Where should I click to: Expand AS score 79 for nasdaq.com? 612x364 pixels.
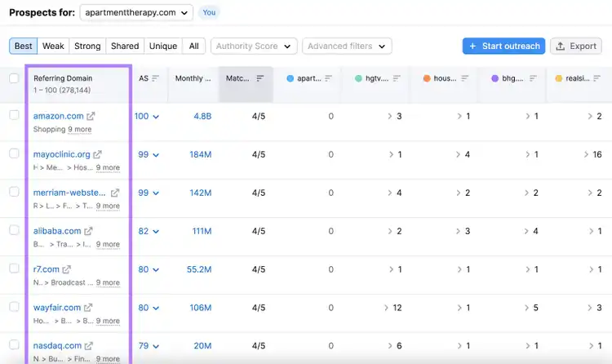(x=149, y=346)
